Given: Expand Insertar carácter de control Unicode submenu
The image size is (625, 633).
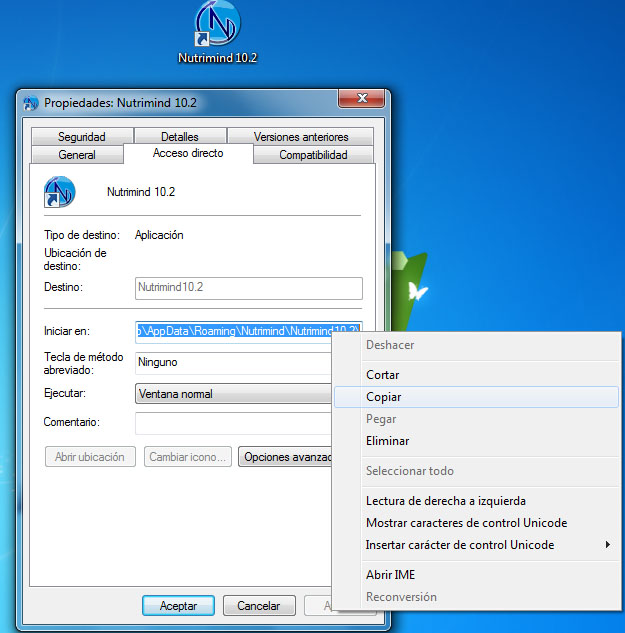Looking at the screenshot, I should coord(476,545).
